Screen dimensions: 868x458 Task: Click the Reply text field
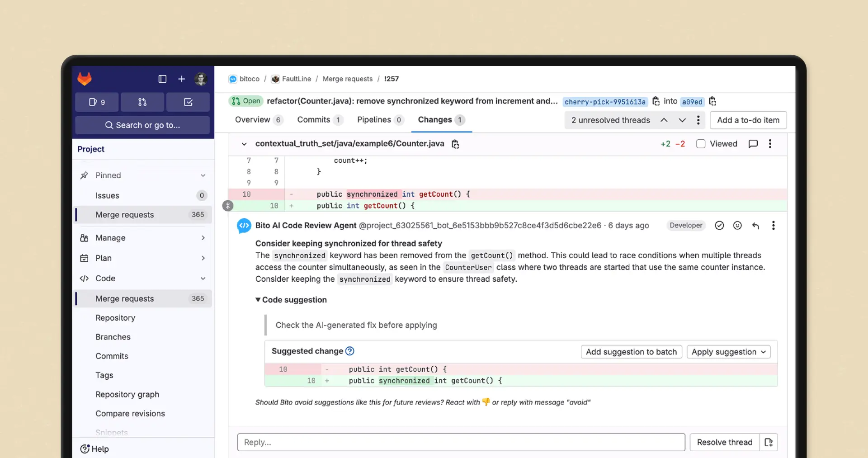461,442
